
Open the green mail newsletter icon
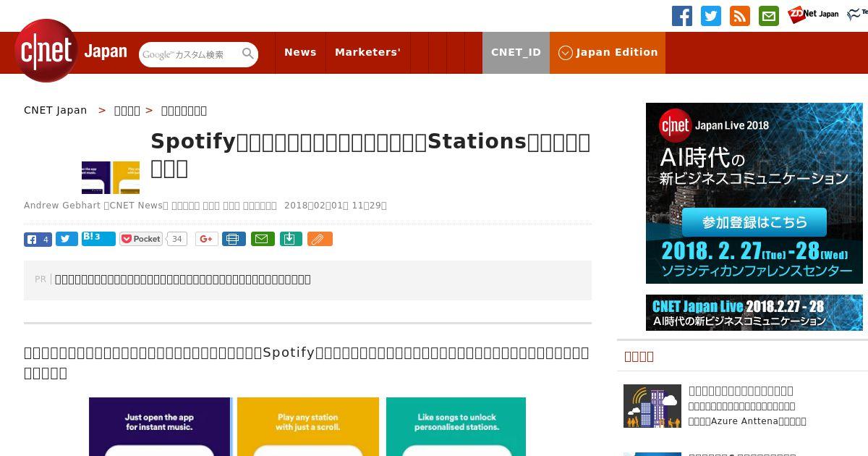point(769,16)
